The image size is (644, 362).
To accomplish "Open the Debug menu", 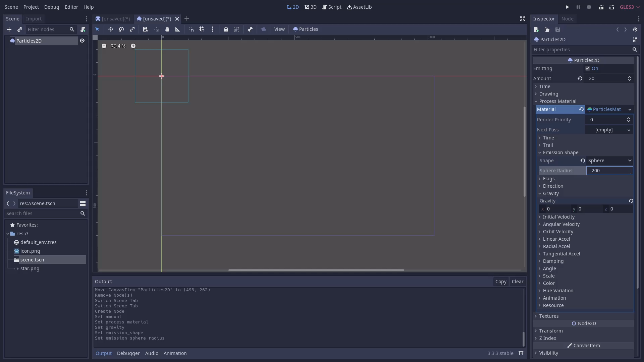I will click(52, 7).
